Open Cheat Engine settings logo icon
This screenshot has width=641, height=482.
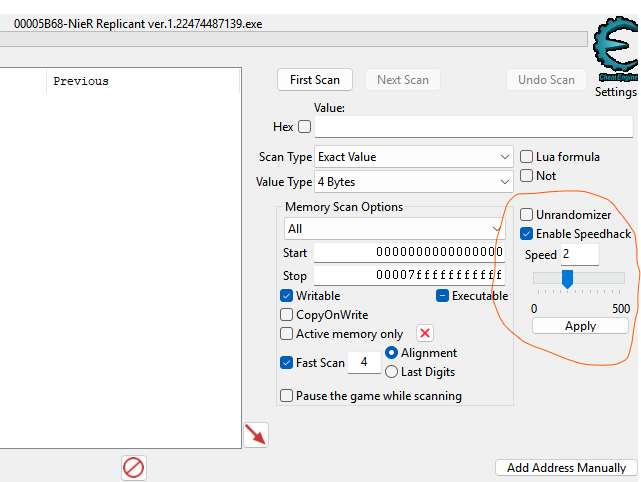[x=616, y=49]
